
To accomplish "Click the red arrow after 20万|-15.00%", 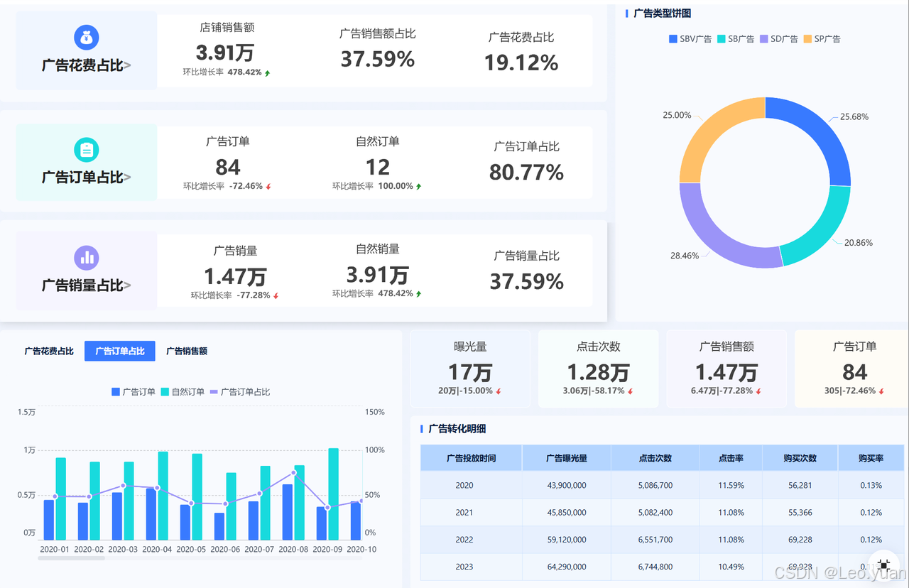I will 499,391.
